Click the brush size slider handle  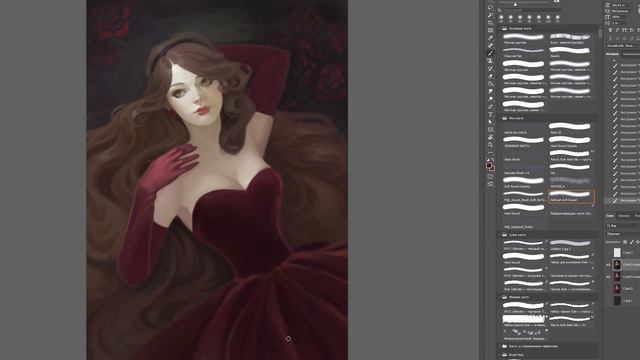[x=515, y=4]
